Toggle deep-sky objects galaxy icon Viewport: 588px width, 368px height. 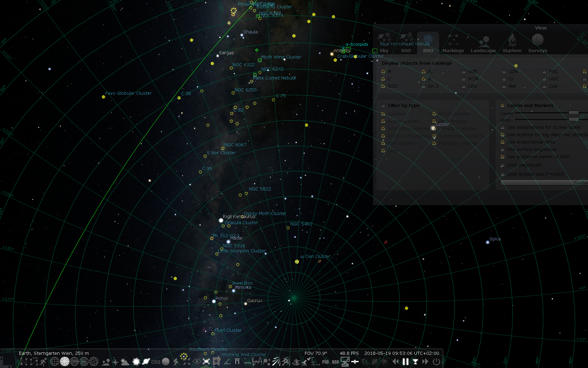[136, 362]
